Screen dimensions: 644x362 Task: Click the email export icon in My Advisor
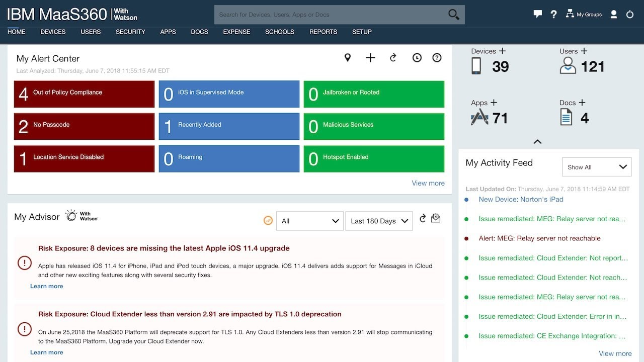coord(436,219)
